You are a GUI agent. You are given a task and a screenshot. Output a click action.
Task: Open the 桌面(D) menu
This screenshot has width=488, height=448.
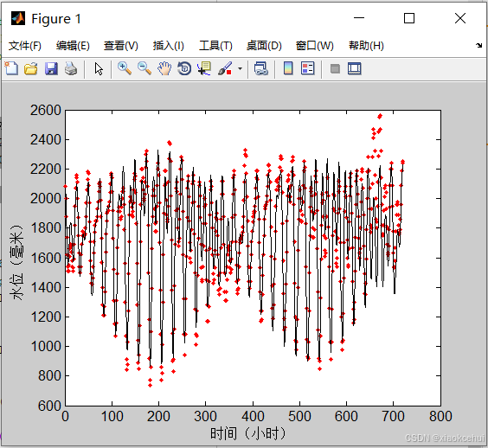point(264,46)
